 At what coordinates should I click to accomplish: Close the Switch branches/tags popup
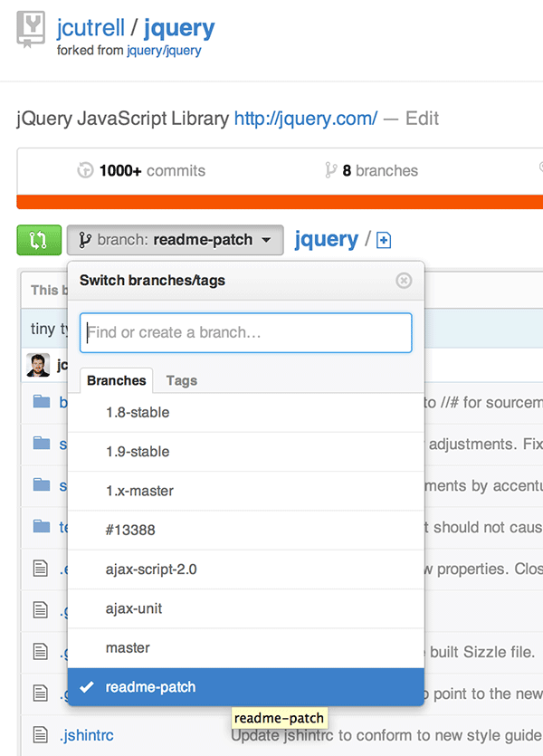tap(404, 280)
